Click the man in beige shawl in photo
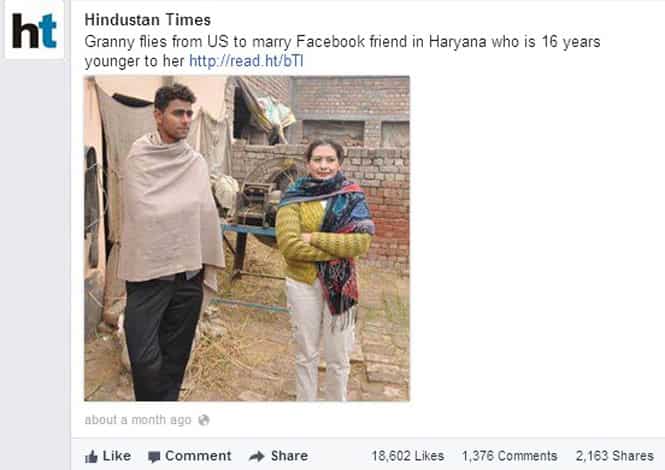 click(x=170, y=242)
